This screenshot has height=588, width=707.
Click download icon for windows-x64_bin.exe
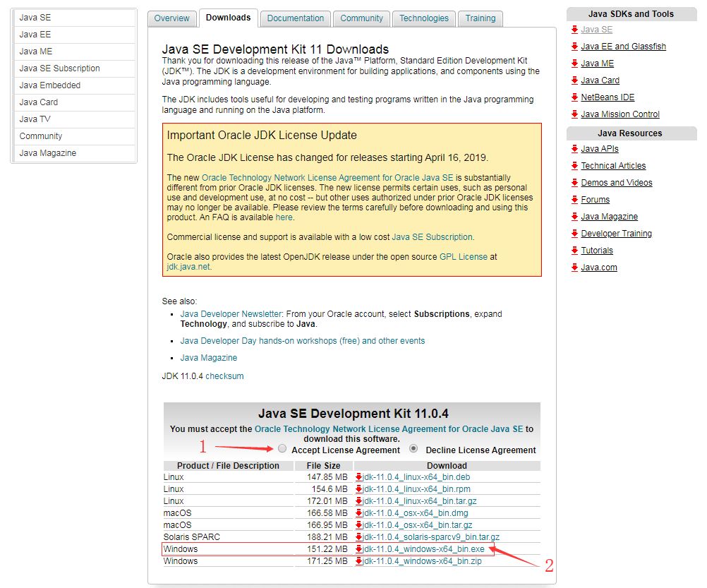point(359,549)
